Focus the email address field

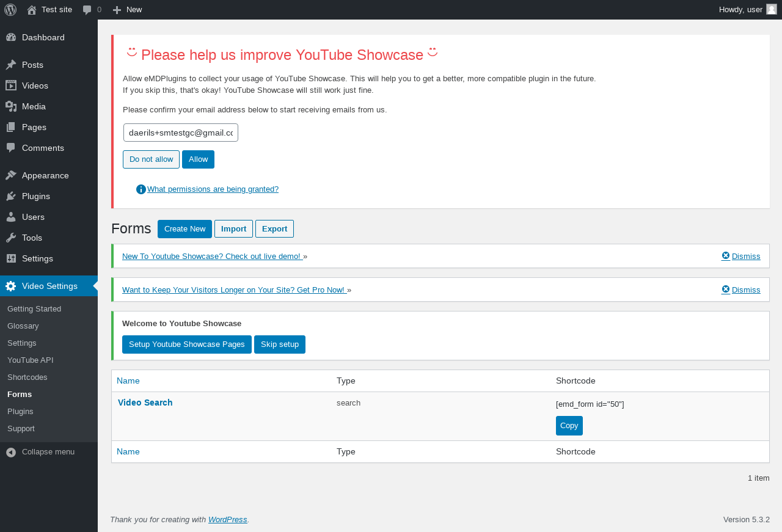(x=181, y=133)
